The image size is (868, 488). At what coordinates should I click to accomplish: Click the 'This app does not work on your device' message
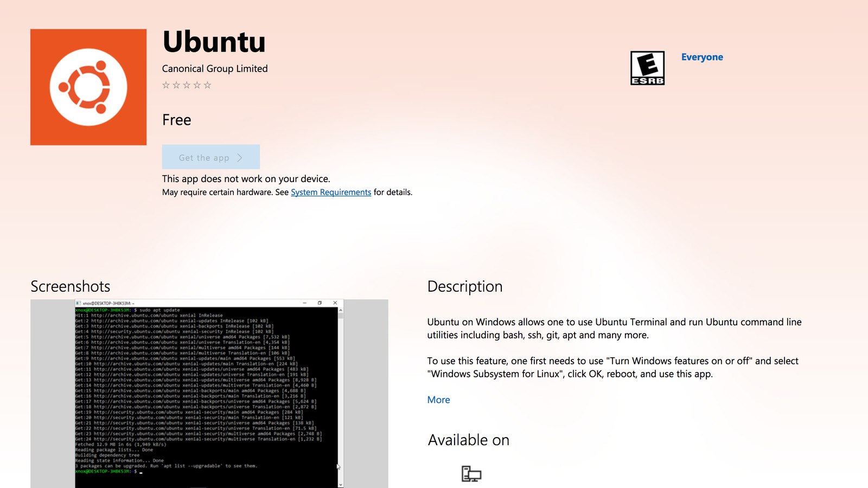click(x=246, y=179)
